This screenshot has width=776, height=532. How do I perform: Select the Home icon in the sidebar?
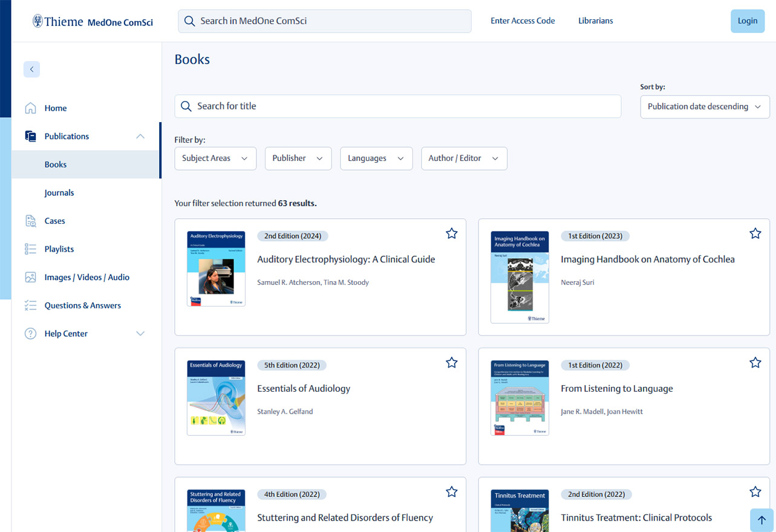[31, 108]
